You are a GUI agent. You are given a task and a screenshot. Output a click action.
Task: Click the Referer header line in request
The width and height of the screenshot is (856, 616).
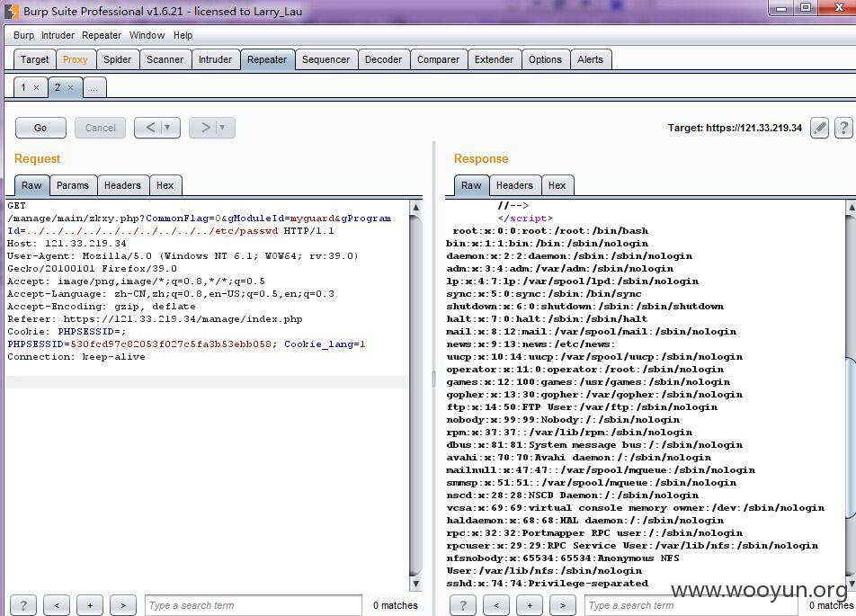click(155, 319)
